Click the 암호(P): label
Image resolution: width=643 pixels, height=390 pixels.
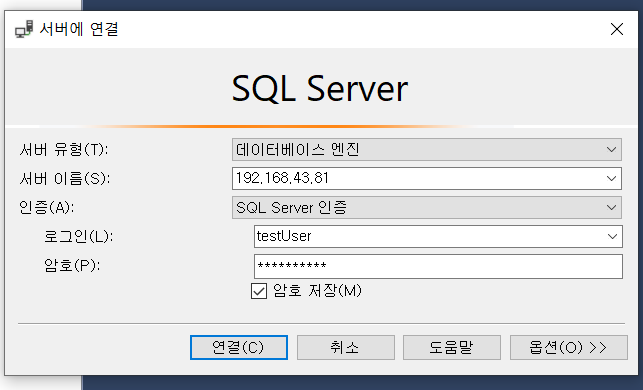click(x=72, y=265)
